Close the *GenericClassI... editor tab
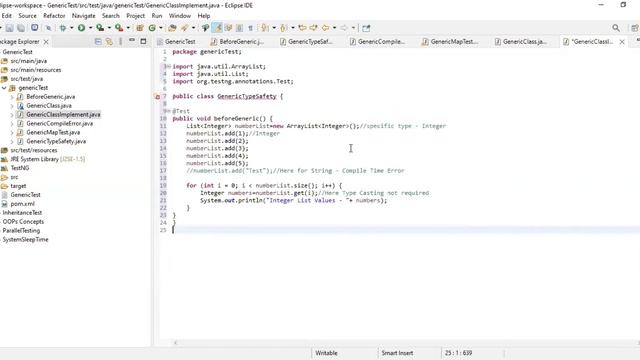The width and height of the screenshot is (640, 360). (x=622, y=42)
